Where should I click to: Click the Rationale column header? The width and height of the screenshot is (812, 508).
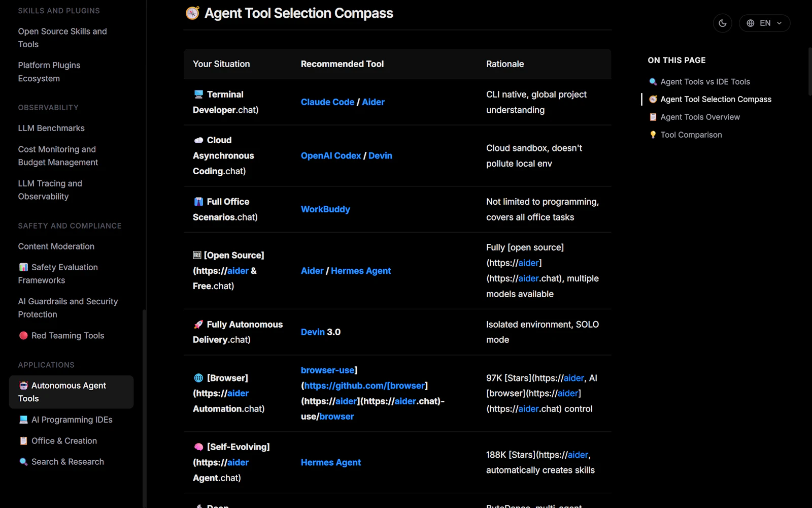click(505, 64)
